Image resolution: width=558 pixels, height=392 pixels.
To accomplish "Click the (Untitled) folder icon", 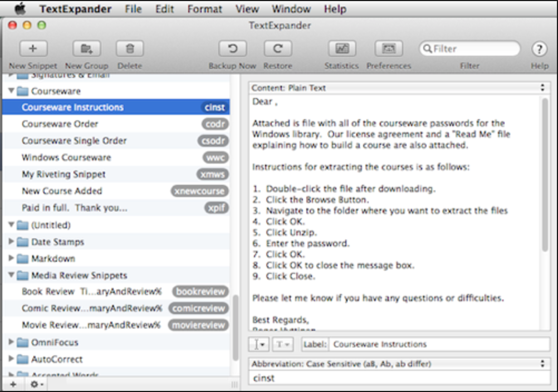I will click(23, 225).
